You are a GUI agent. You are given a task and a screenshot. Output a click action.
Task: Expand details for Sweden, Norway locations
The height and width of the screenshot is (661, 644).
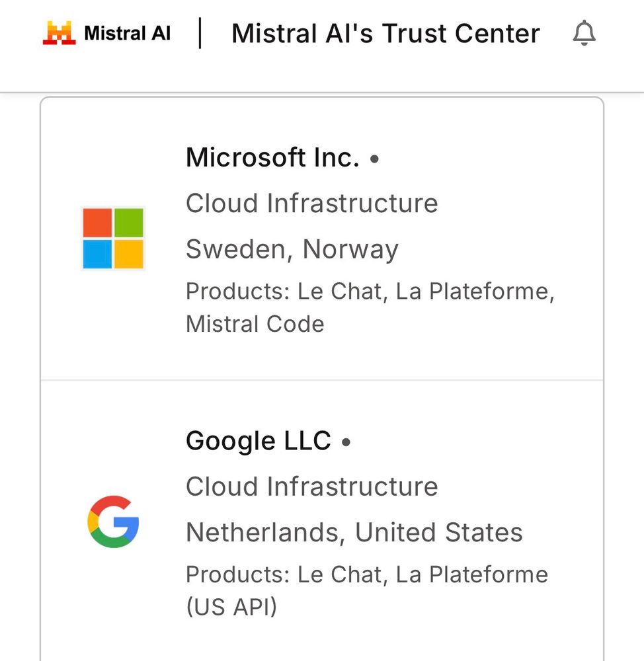(x=292, y=249)
